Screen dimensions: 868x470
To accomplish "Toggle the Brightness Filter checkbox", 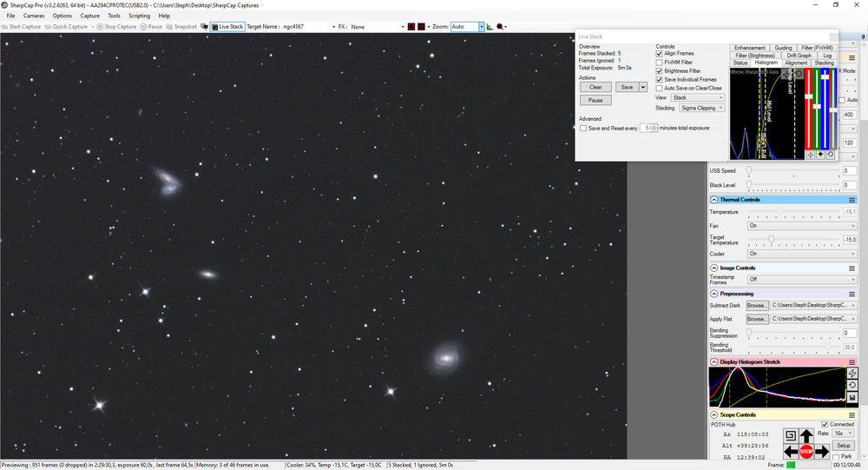I will pyautogui.click(x=660, y=71).
